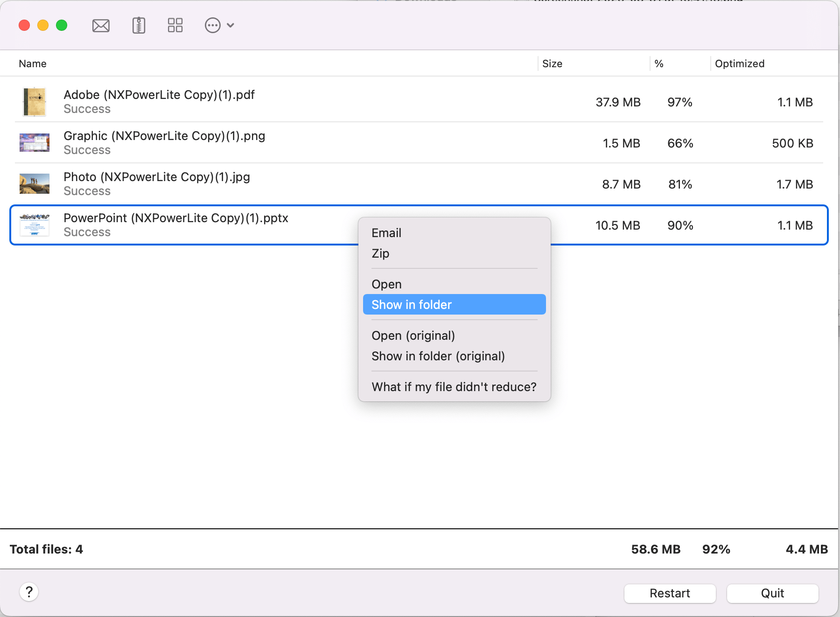
Task: Select "Email" from the context menu
Action: (386, 232)
